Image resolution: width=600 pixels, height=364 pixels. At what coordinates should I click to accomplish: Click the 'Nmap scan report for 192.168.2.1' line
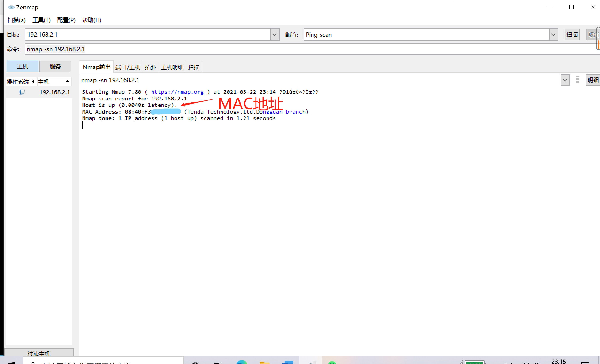click(134, 99)
